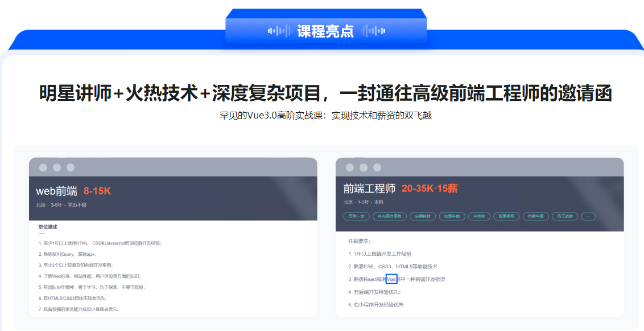Click the first window dot on the 前端工程师 card
This screenshot has height=331, width=644.
coord(349,167)
